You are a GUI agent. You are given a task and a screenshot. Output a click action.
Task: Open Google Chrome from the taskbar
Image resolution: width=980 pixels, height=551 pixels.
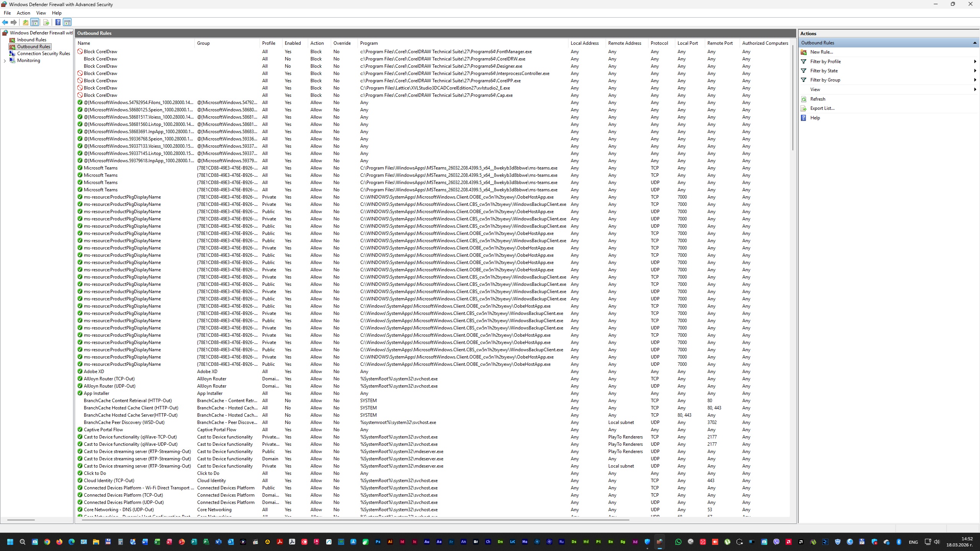coord(47,542)
